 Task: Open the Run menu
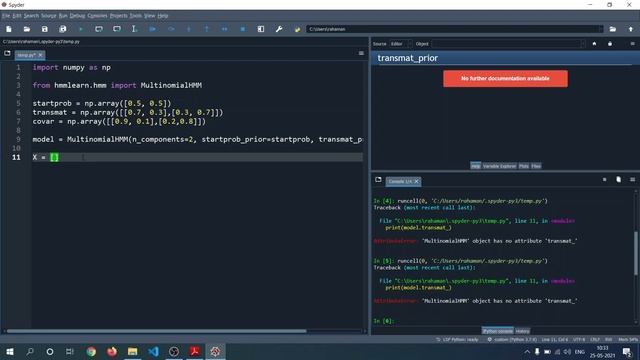click(x=63, y=16)
